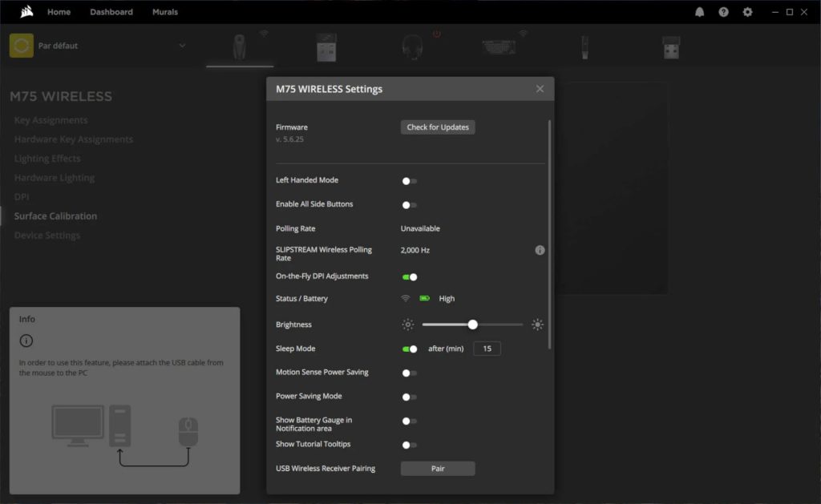The image size is (821, 504).
Task: Disable On-the-Fly DPI Adjustments
Action: click(409, 277)
